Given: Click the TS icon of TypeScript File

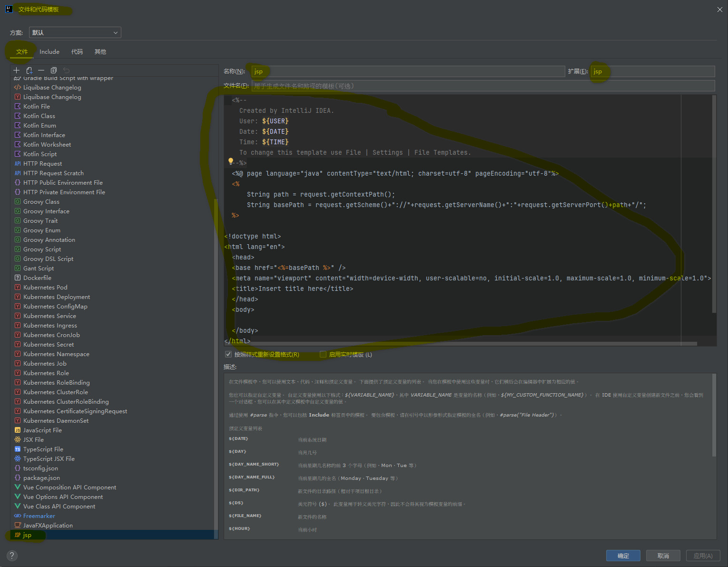Looking at the screenshot, I should [x=18, y=449].
